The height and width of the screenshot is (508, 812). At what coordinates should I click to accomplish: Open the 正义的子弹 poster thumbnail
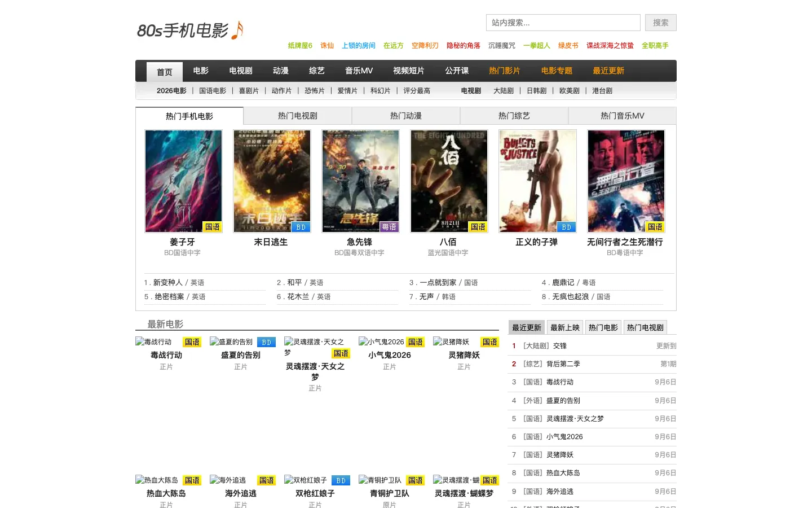[538, 181]
